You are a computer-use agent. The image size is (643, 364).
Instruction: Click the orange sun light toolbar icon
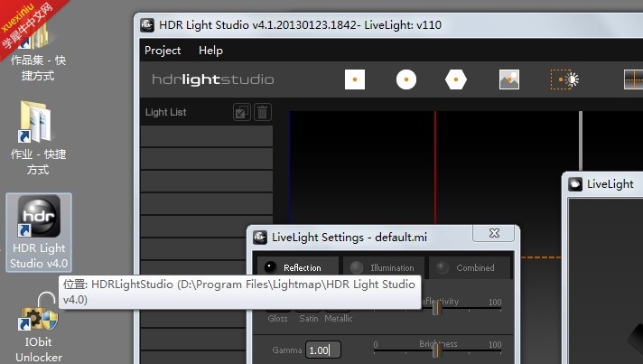pyautogui.click(x=564, y=79)
